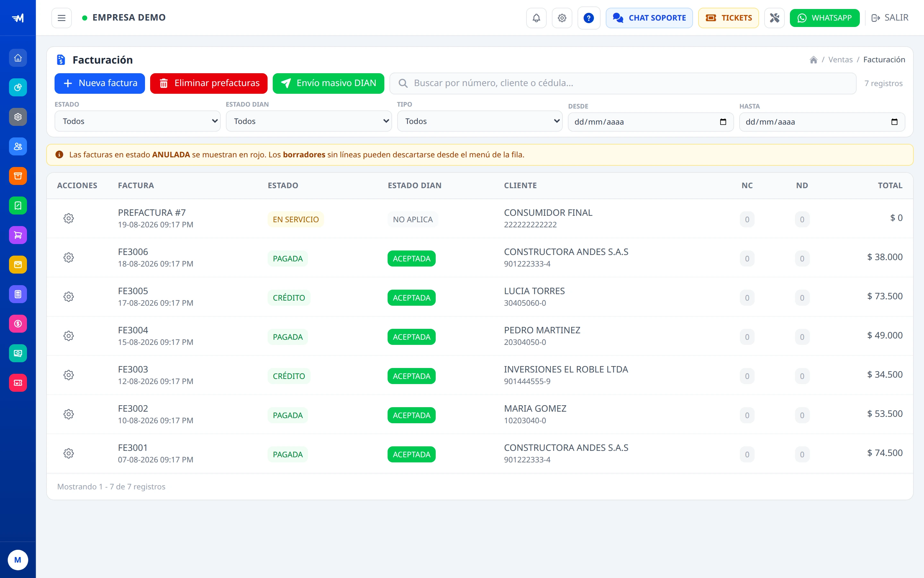Open actions gear for FE3003

pyautogui.click(x=68, y=375)
